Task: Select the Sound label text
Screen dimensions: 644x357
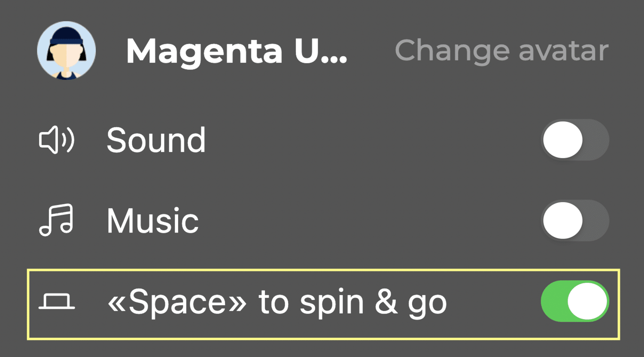Action: point(156,140)
